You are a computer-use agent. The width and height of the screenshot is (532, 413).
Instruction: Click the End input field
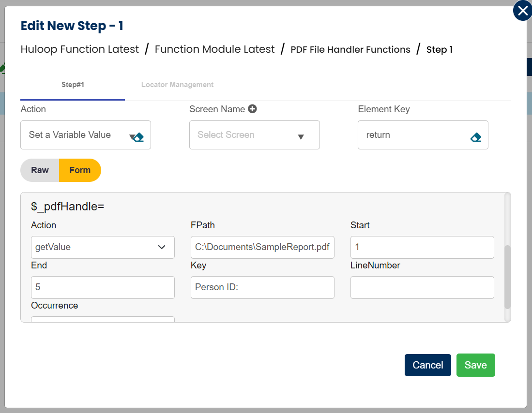click(103, 288)
